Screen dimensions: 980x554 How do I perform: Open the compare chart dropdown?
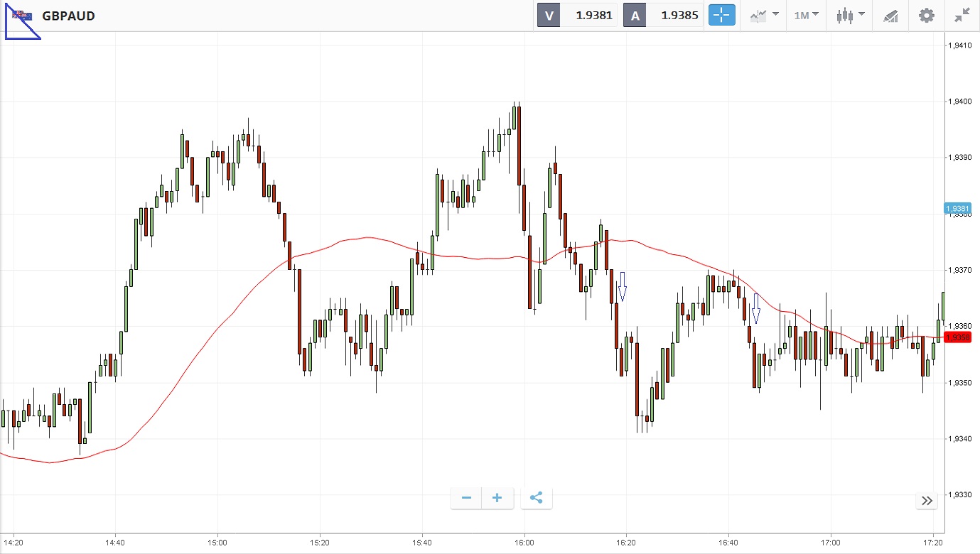(x=764, y=15)
